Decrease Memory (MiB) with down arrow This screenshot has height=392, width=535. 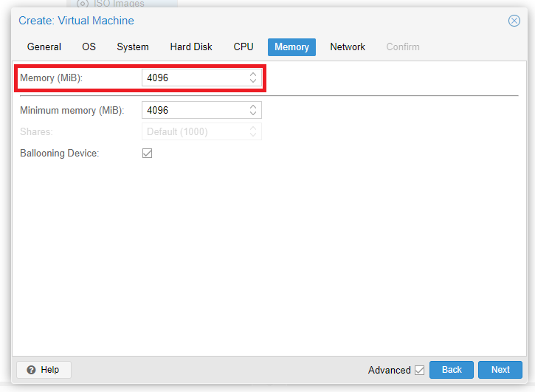[253, 81]
